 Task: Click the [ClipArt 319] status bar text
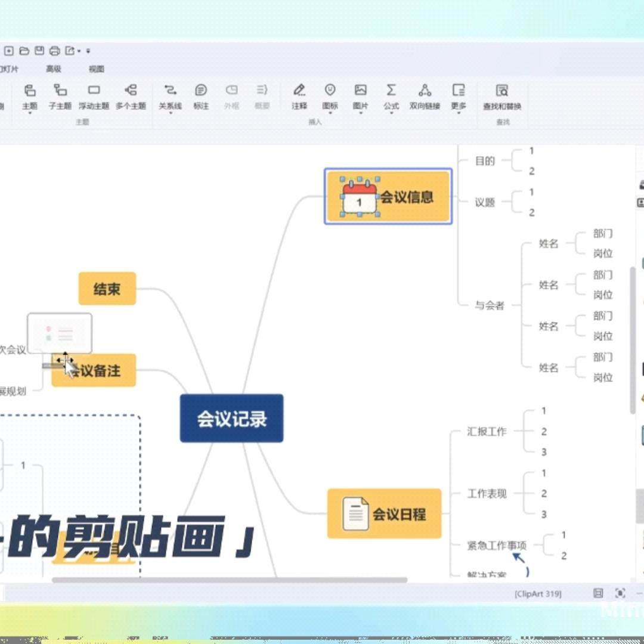pos(538,594)
